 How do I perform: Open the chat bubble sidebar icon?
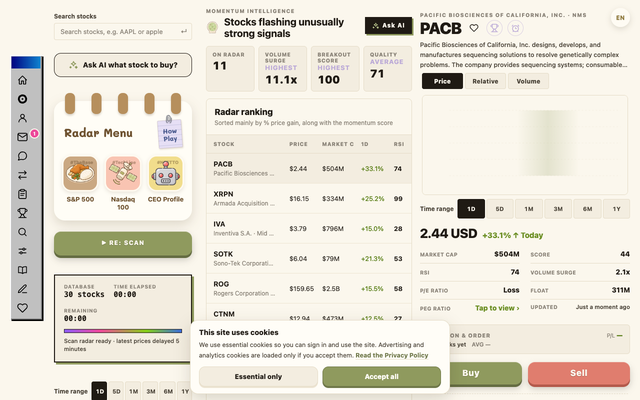22,156
